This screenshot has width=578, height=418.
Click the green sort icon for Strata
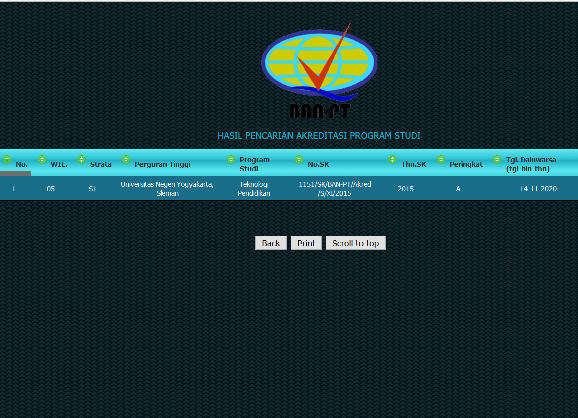[x=81, y=159]
